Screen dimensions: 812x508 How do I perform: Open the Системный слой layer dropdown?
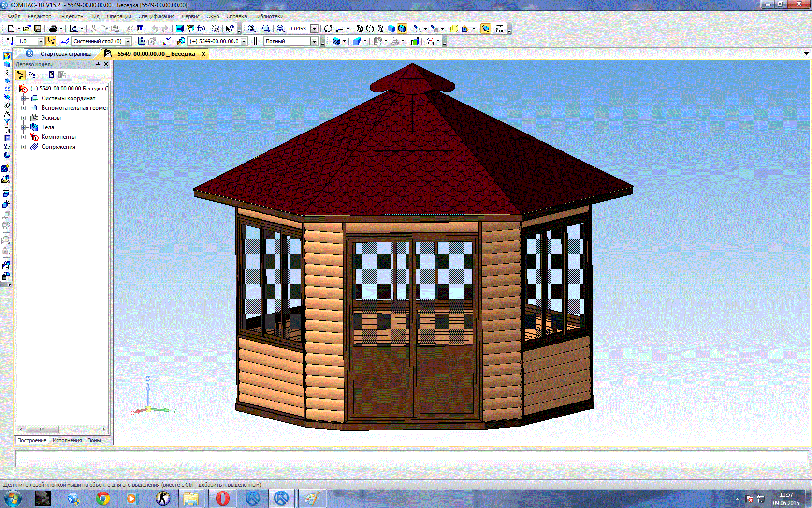(x=128, y=41)
